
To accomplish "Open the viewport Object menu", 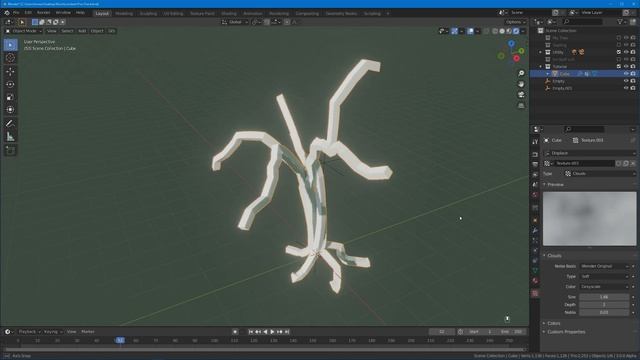I will pyautogui.click(x=97, y=31).
